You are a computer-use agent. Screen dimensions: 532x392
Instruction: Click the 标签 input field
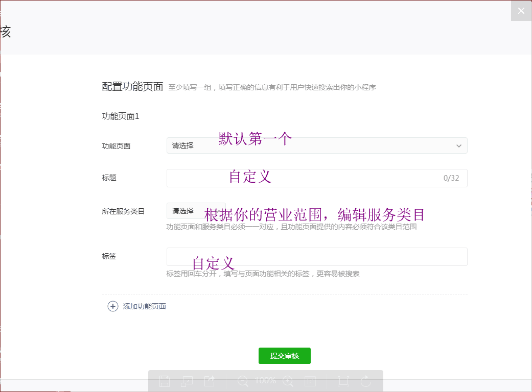317,257
